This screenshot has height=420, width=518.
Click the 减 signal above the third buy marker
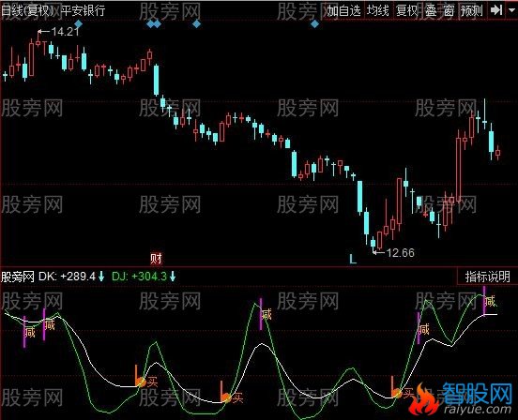(x=423, y=329)
